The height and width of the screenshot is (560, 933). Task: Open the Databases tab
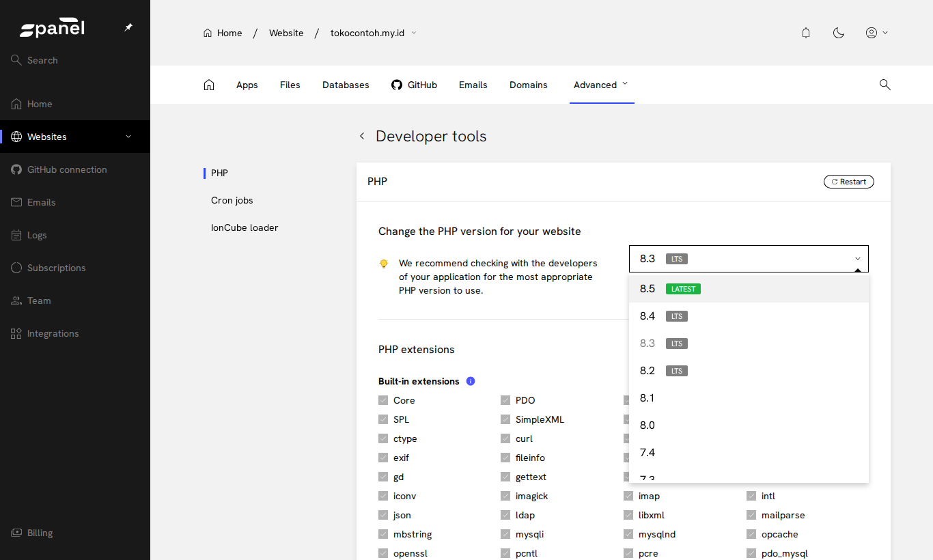(x=346, y=85)
